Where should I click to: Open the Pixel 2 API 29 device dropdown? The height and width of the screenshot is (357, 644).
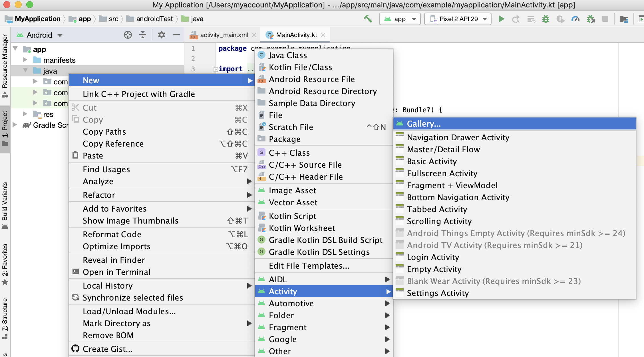point(458,19)
